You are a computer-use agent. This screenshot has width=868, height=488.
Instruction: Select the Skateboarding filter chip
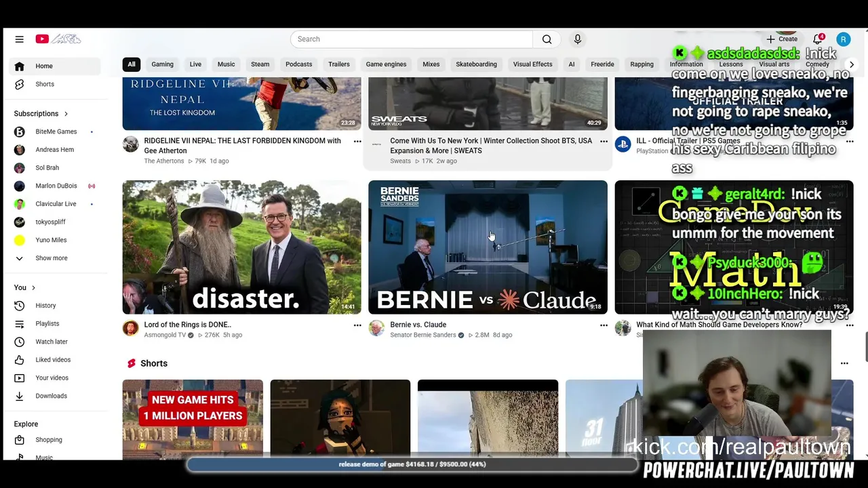[x=477, y=64]
